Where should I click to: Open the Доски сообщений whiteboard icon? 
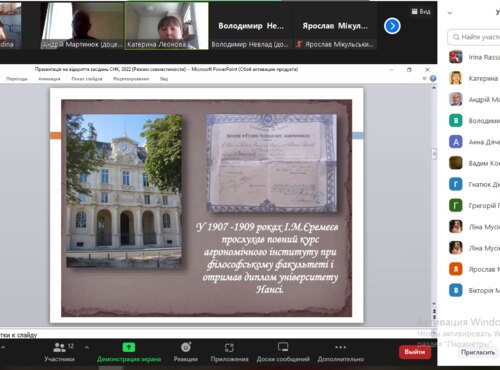[283, 347]
